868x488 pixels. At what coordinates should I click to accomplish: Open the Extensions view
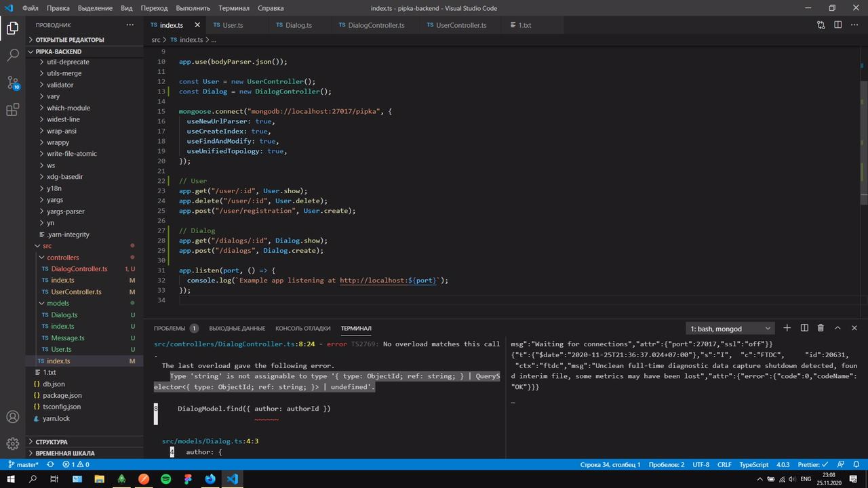12,110
